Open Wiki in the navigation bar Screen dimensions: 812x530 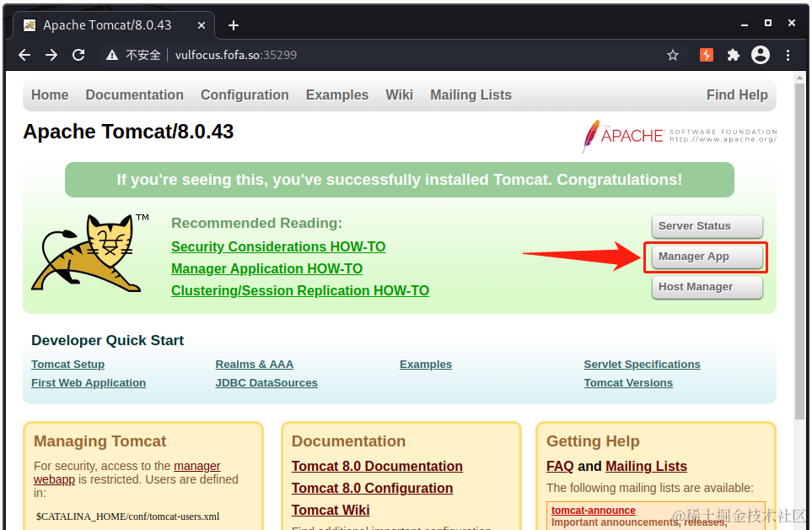[400, 95]
